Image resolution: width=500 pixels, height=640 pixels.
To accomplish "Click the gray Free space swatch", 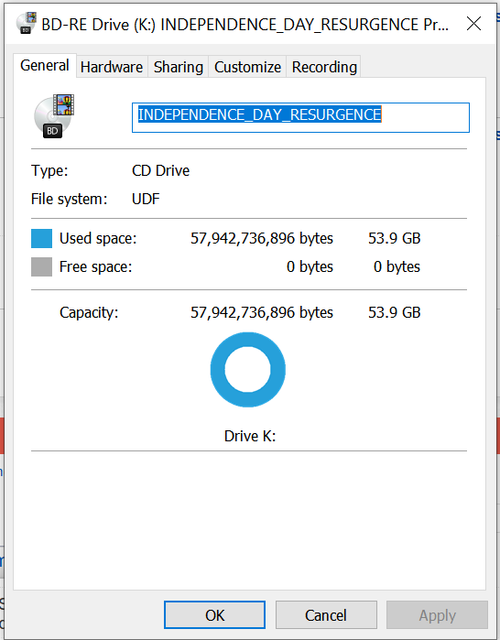I will coord(41,267).
